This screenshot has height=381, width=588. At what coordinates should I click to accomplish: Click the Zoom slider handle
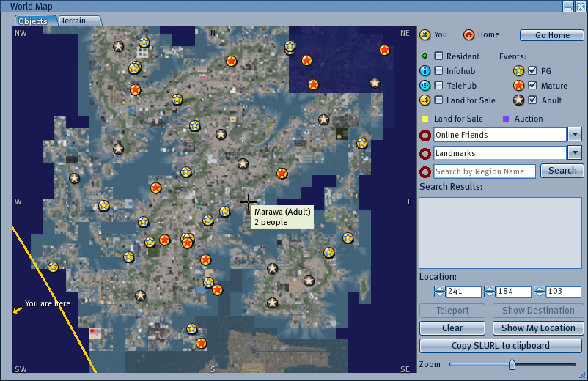coord(512,364)
